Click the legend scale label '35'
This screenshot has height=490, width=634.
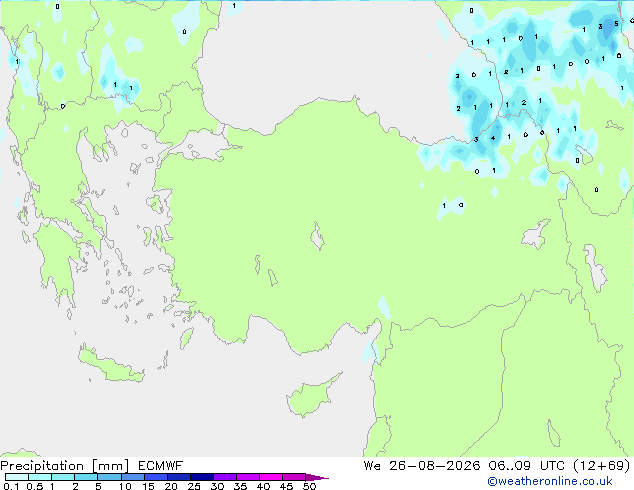click(x=240, y=486)
